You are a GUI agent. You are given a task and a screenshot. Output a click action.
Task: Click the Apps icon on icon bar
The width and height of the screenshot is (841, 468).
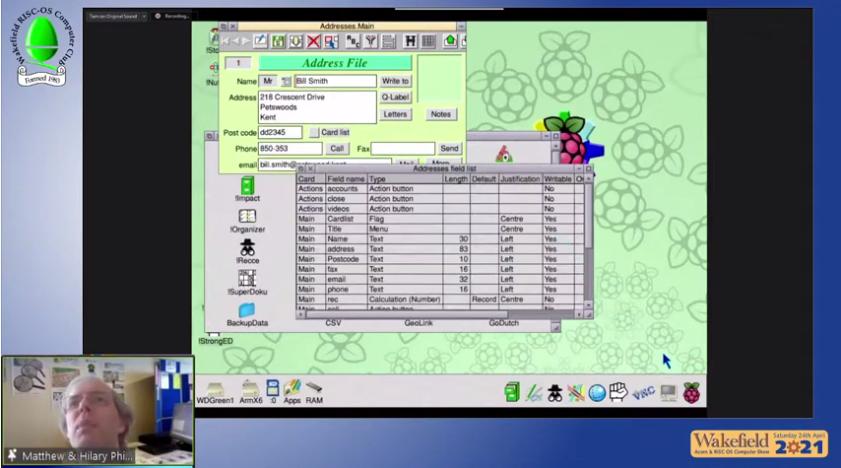pos(292,392)
